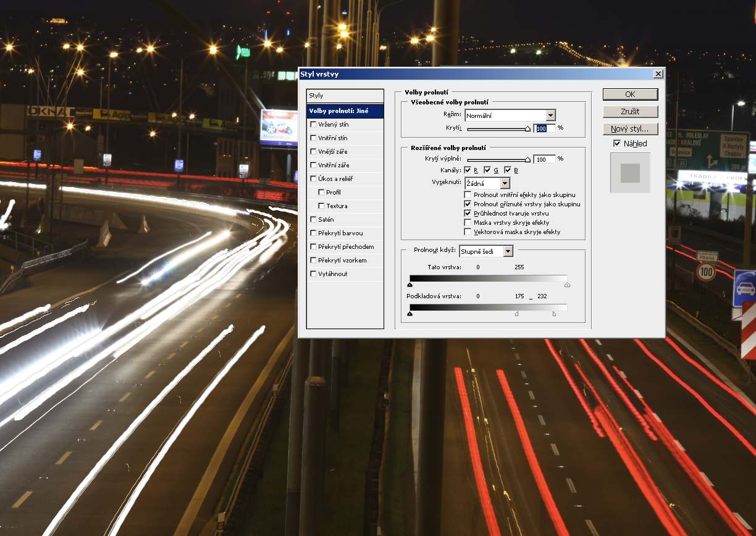Click the Krytí percentage input field
Screen dimensions: 756x536
pos(544,128)
